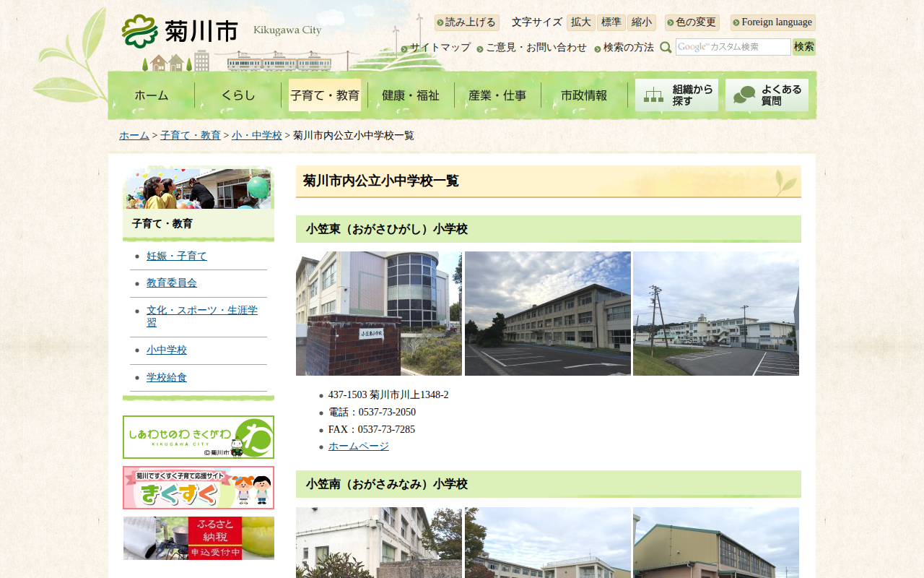Viewport: 924px width, 578px height.
Task: Open 産業・仕事 navigation tab
Action: coord(497,95)
